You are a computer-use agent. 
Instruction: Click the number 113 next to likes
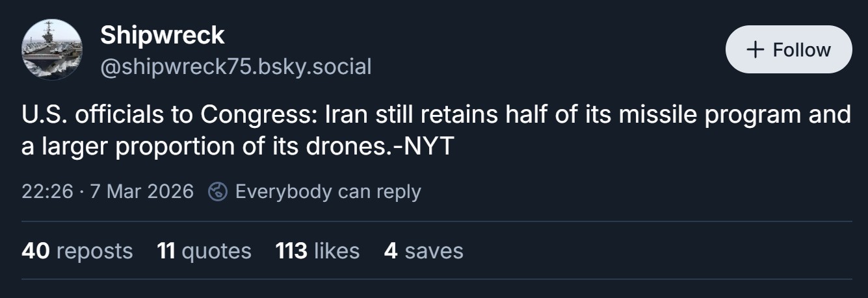(x=291, y=251)
